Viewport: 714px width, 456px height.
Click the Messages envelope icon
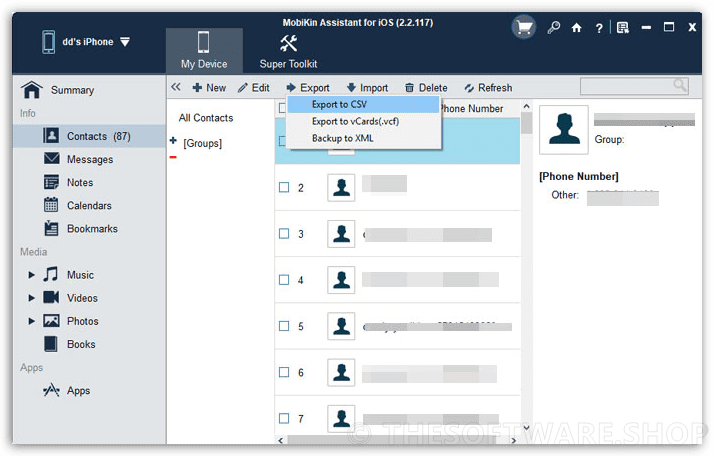point(51,158)
